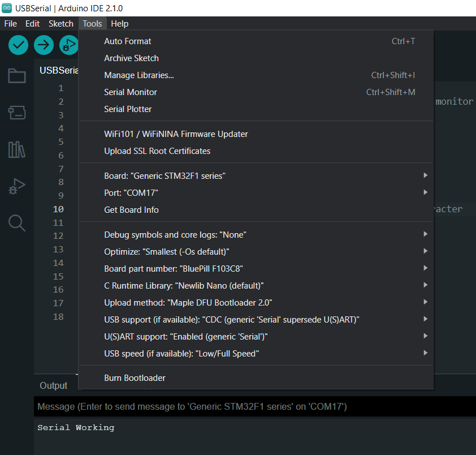
Task: Open the Sketchbook folder sidebar icon
Action: [17, 76]
